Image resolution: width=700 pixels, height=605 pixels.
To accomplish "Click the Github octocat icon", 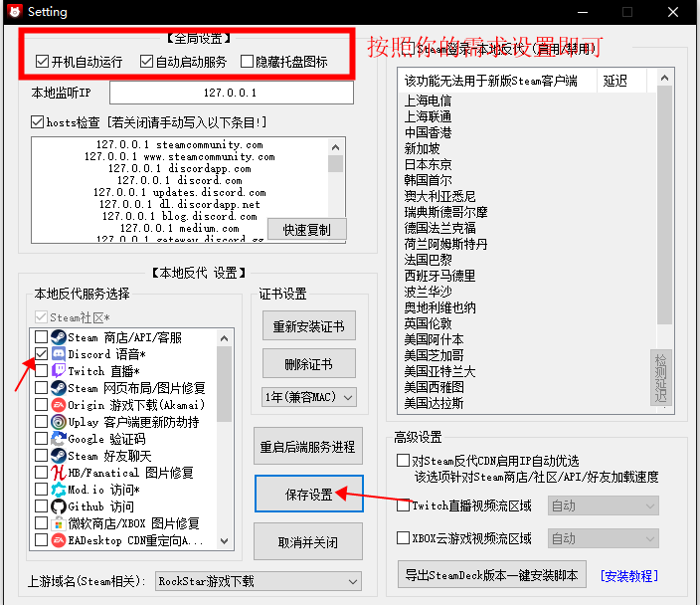I will [59, 506].
